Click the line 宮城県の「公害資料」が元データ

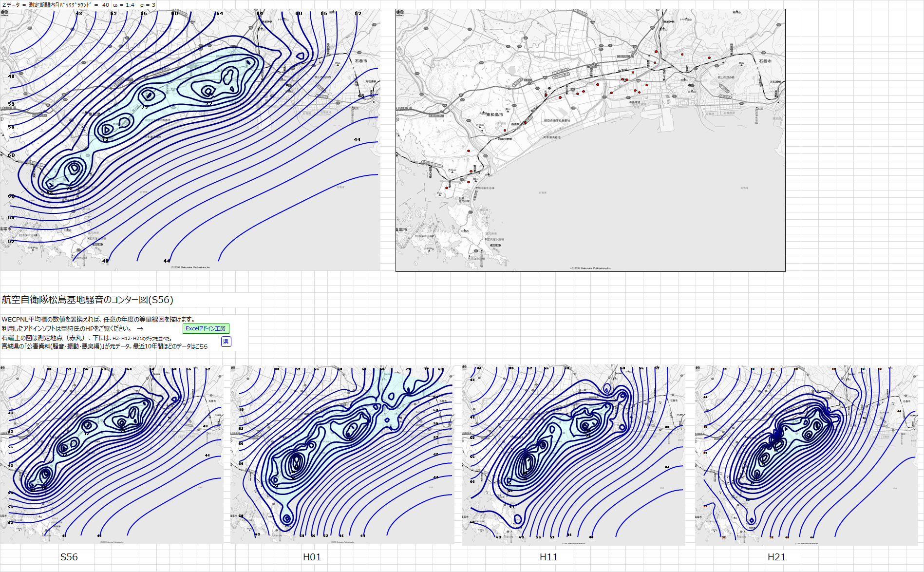105,346
